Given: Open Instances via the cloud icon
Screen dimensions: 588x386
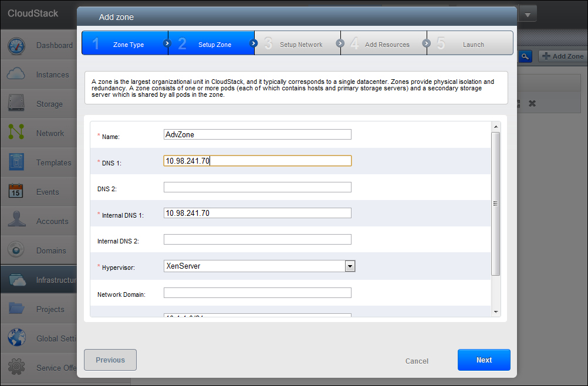Looking at the screenshot, I should coord(16,75).
